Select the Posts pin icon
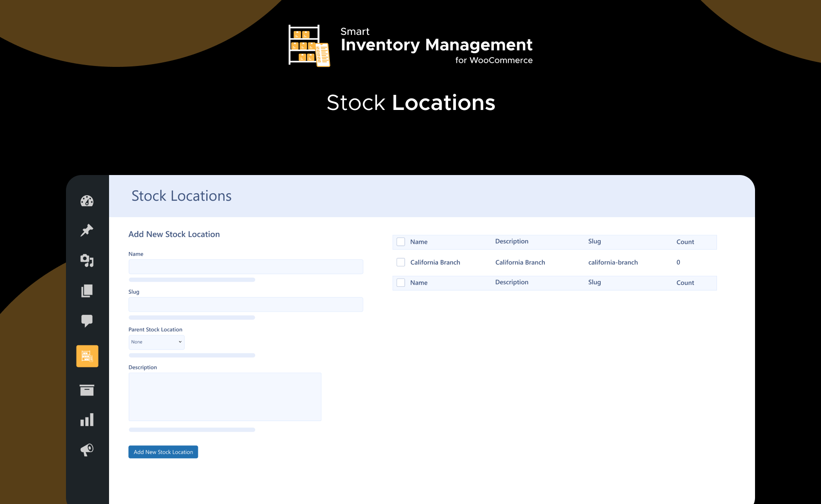 tap(87, 230)
